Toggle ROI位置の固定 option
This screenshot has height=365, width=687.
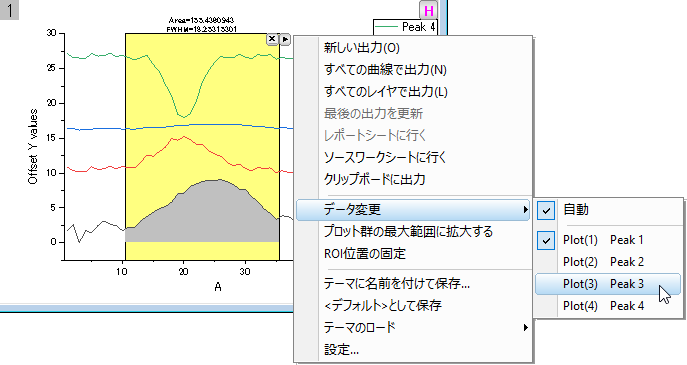414,253
